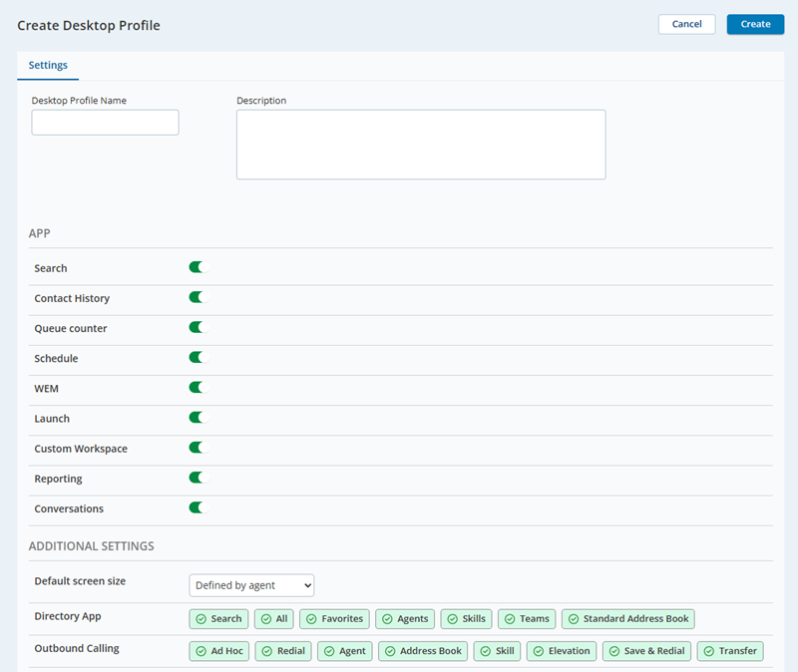Cancel the desktop profile creation

pyautogui.click(x=686, y=24)
